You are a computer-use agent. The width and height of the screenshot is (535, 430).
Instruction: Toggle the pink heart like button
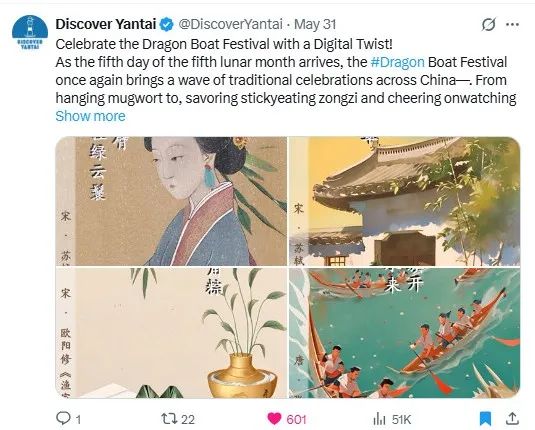[274, 418]
